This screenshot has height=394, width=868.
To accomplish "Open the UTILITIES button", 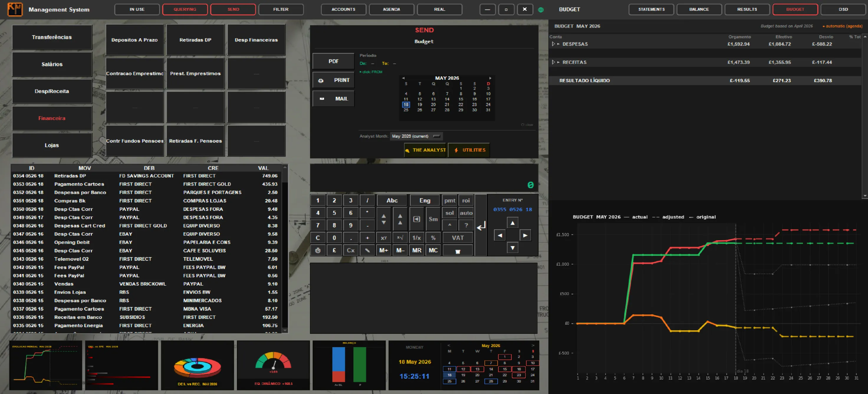I will [x=469, y=150].
